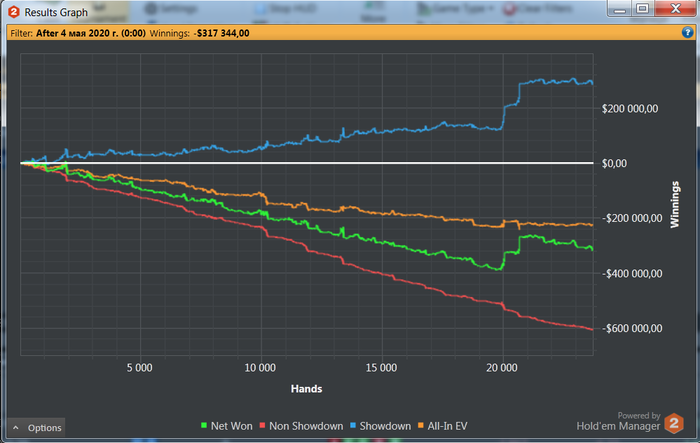The image size is (700, 443).
Task: Click the $0,00 axis label
Action: (x=614, y=163)
